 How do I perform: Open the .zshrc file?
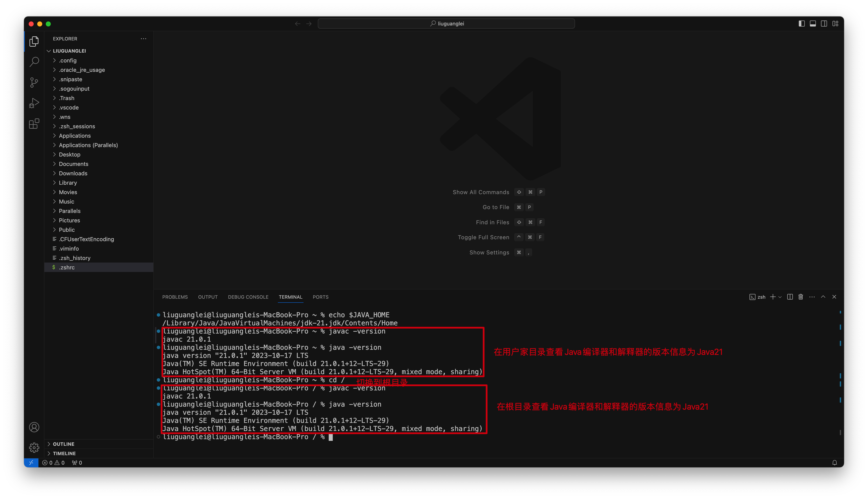99,267
